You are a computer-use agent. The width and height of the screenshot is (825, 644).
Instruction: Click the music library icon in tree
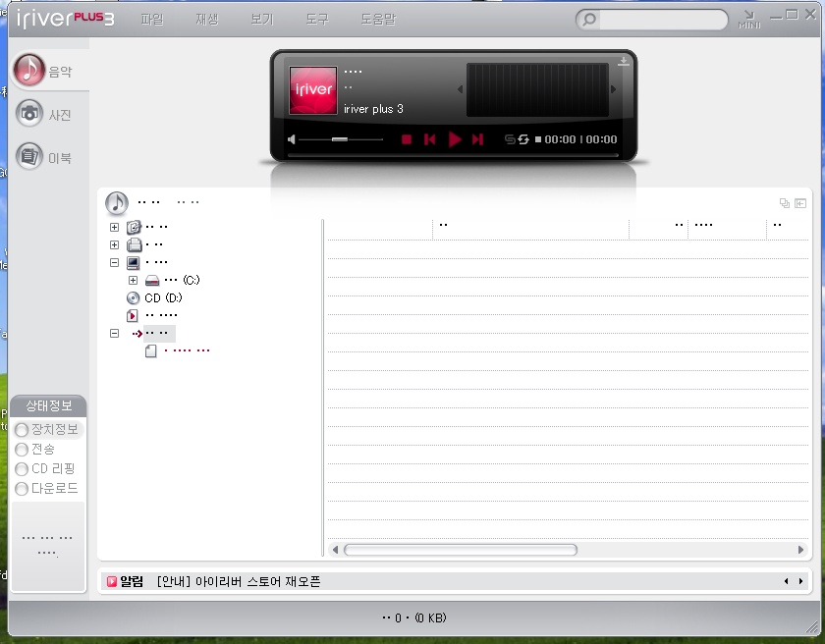tap(134, 227)
